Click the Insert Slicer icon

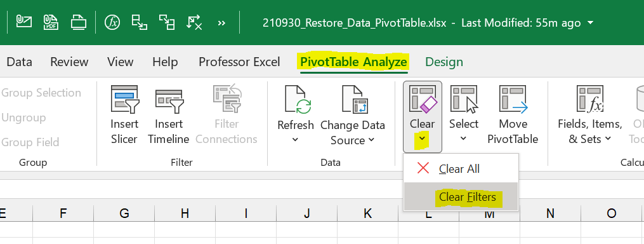pos(124,99)
